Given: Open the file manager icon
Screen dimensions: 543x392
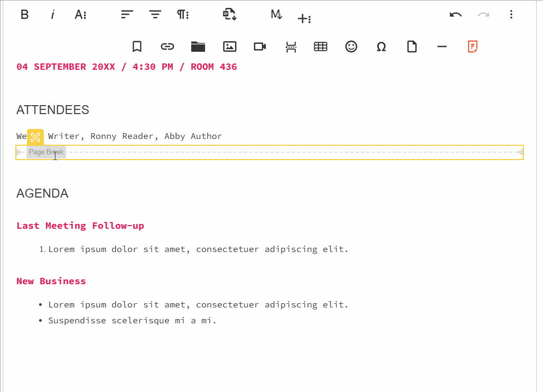Looking at the screenshot, I should [198, 46].
